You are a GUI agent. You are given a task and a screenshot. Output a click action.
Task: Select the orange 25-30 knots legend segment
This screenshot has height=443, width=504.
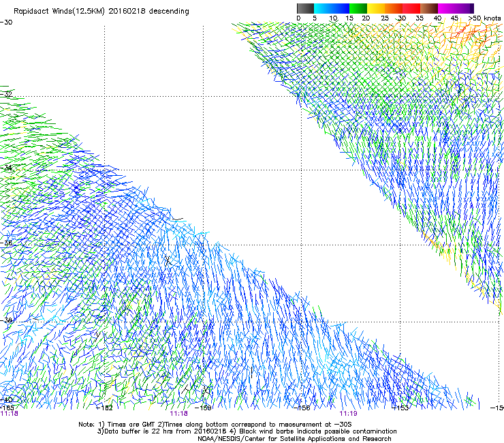(394, 8)
